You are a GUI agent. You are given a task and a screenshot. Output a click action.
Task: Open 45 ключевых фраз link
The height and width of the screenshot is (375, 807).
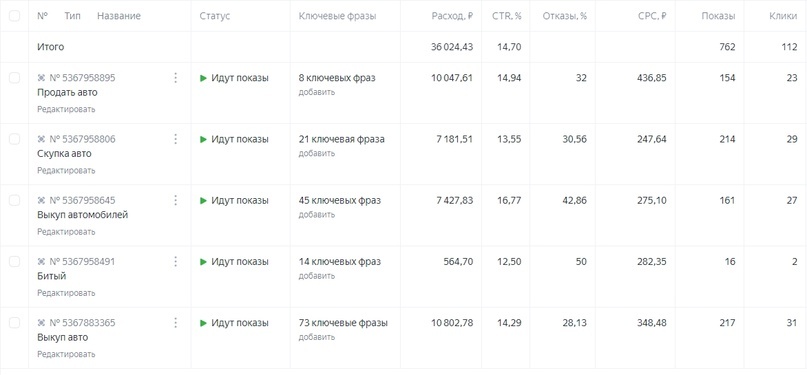[x=340, y=200]
